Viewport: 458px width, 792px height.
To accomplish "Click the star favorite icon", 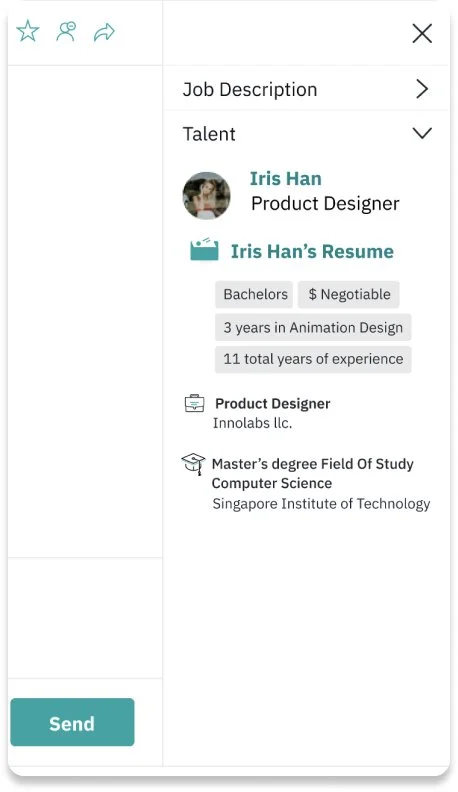I will click(x=28, y=31).
